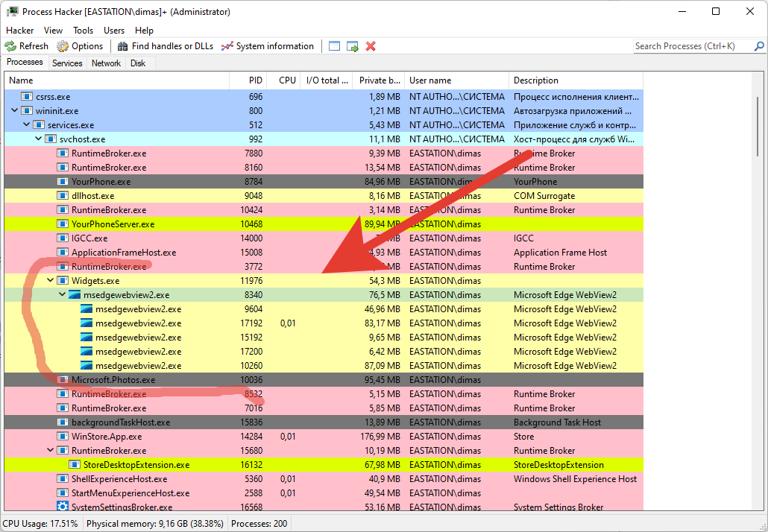Click the icon of msedgewebview2.exe PID 8340
This screenshot has width=768, height=532.
(x=75, y=294)
